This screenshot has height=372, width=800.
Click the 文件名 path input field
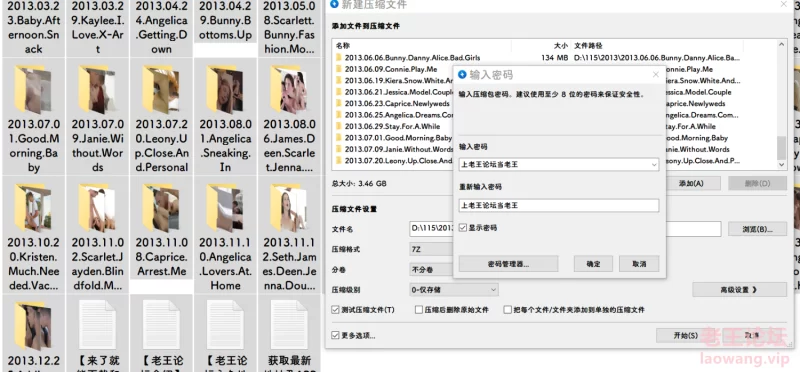click(x=565, y=229)
